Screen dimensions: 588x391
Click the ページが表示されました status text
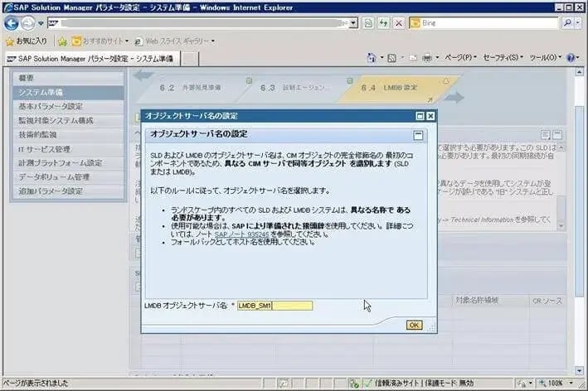click(x=36, y=384)
